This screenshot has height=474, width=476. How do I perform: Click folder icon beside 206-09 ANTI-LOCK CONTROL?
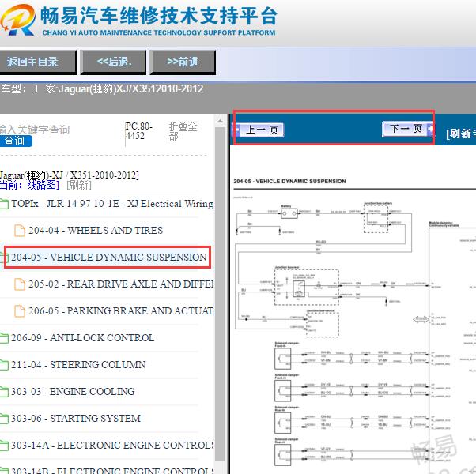4,338
